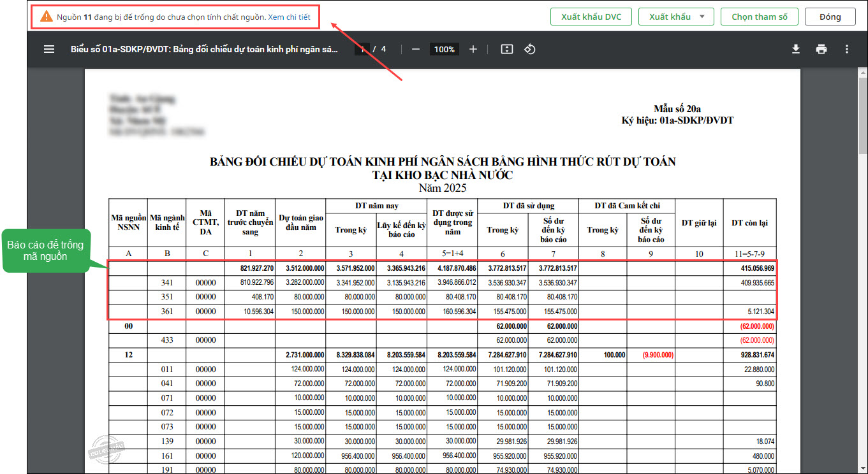The image size is (868, 474).
Task: Click the value 5.070.000
Action: 760,470
